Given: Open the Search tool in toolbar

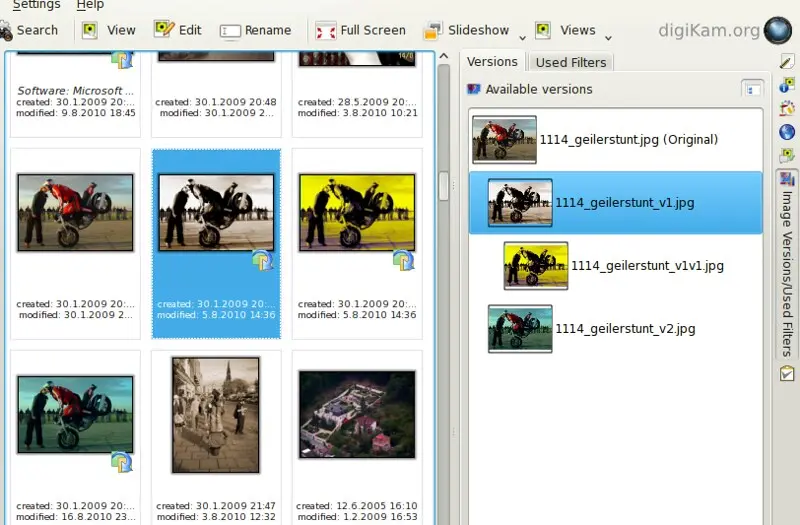Looking at the screenshot, I should (29, 30).
